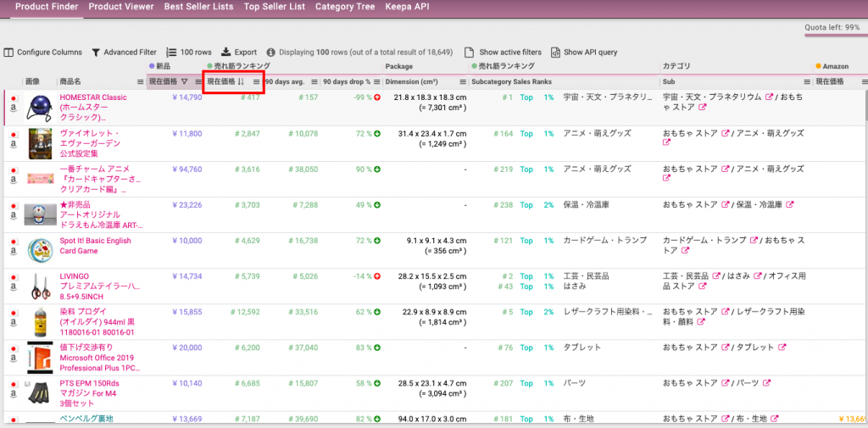The height and width of the screenshot is (428, 868).
Task: Open the Dimension (cm³) column menu
Action: point(463,82)
